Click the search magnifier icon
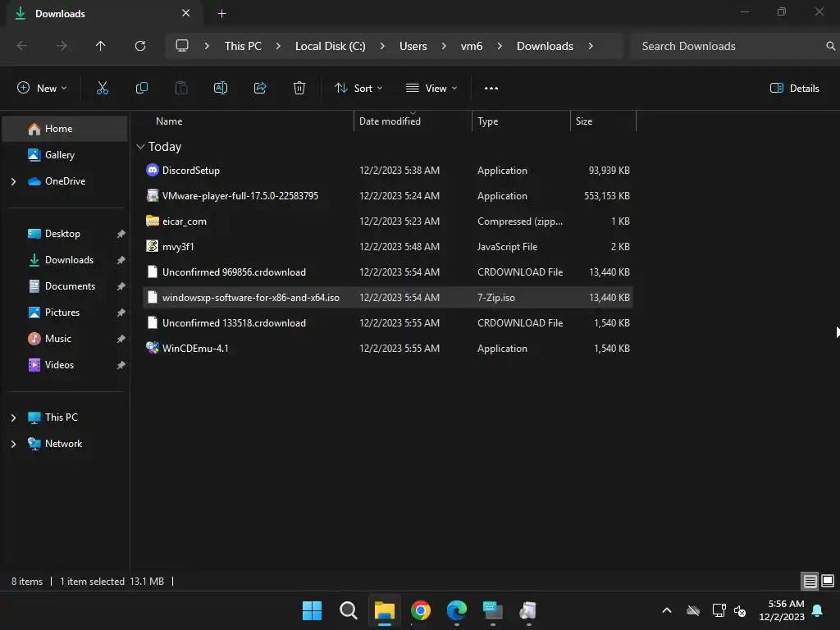This screenshot has height=630, width=840. pyautogui.click(x=830, y=46)
